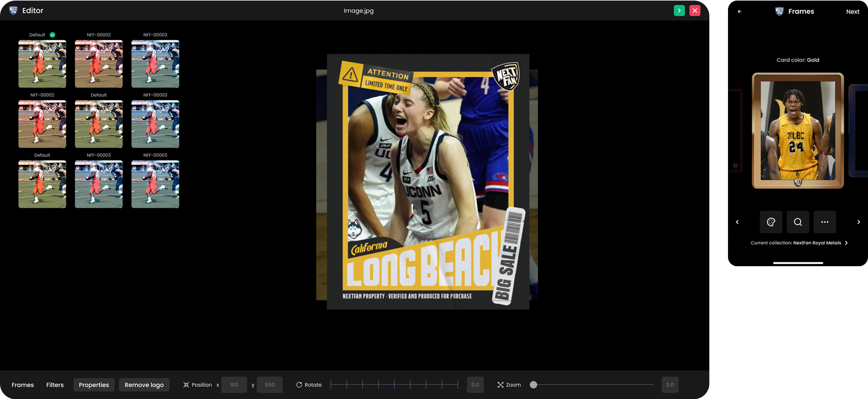Click the Remove logo button
Viewport: 868px width, 399px height.
click(144, 385)
